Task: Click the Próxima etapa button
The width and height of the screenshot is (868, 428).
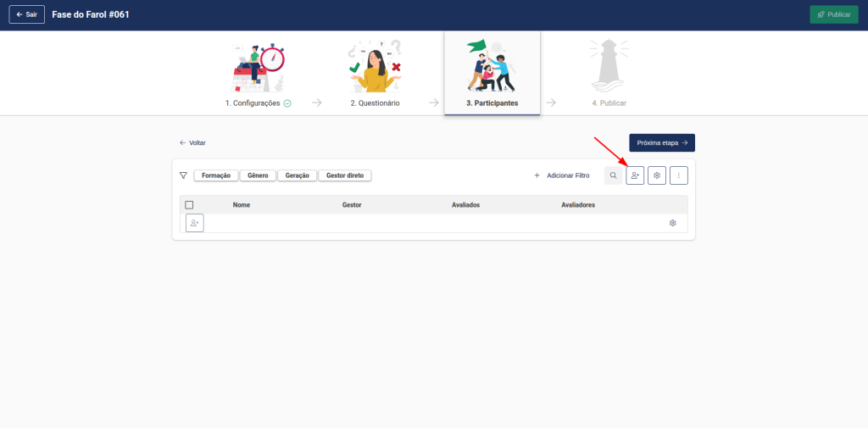Action: (x=661, y=142)
